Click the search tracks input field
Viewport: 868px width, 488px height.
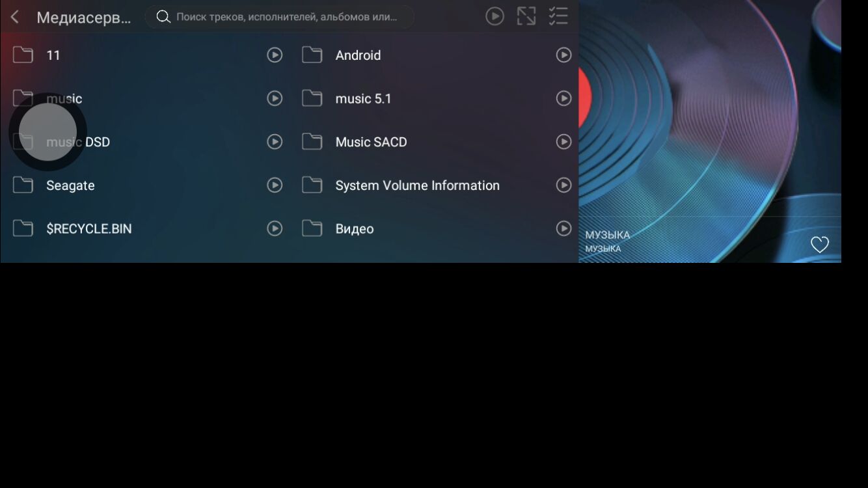click(x=286, y=17)
